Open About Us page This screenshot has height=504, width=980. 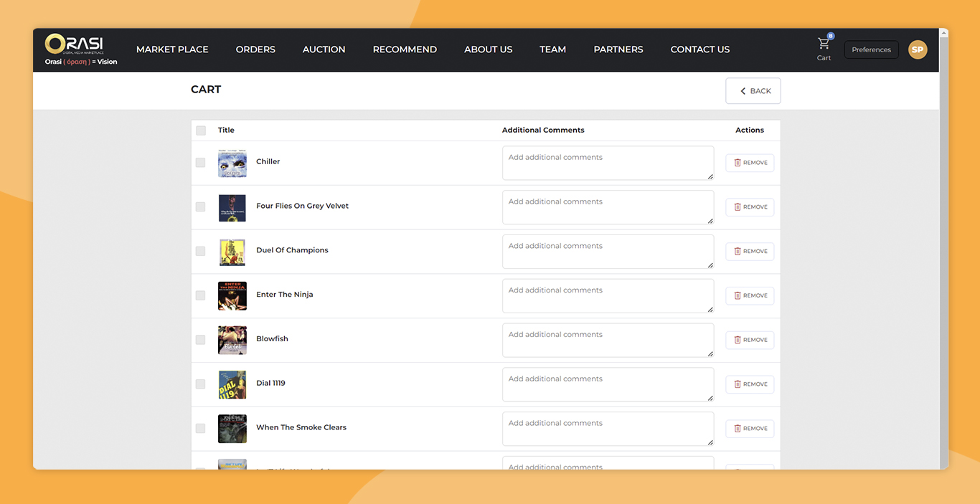pyautogui.click(x=489, y=49)
